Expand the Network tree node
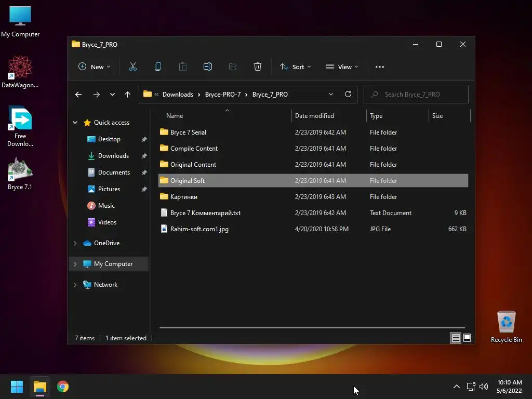Viewport: 532px width, 399px height. coord(75,285)
